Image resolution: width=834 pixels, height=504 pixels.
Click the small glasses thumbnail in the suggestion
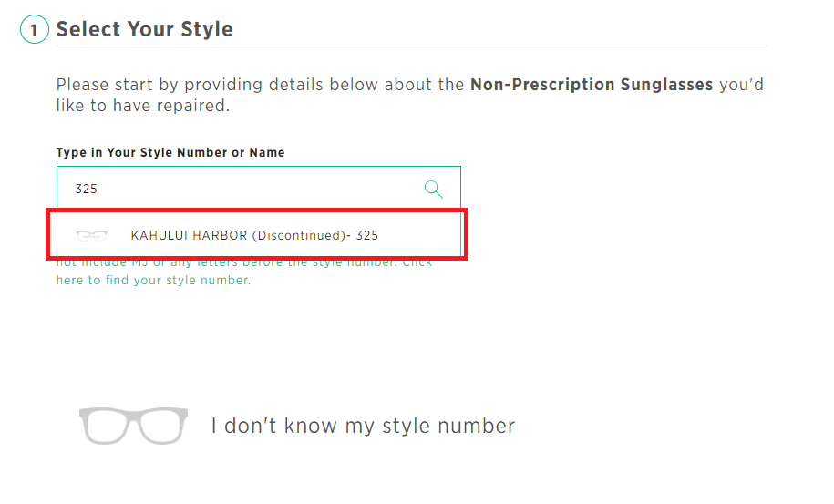click(x=91, y=235)
